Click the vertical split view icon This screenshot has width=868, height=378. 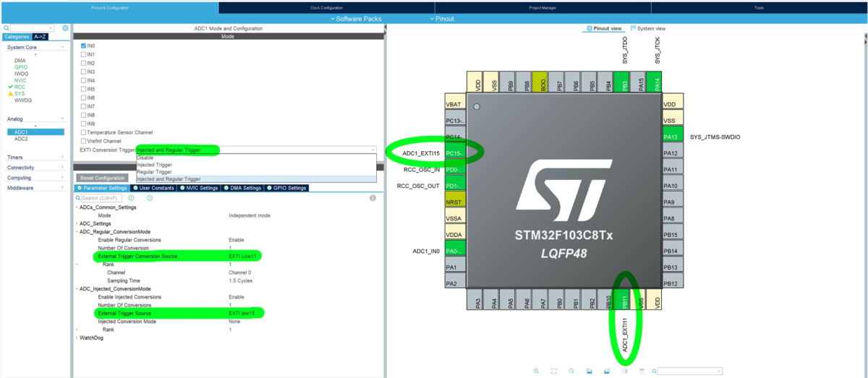[624, 371]
